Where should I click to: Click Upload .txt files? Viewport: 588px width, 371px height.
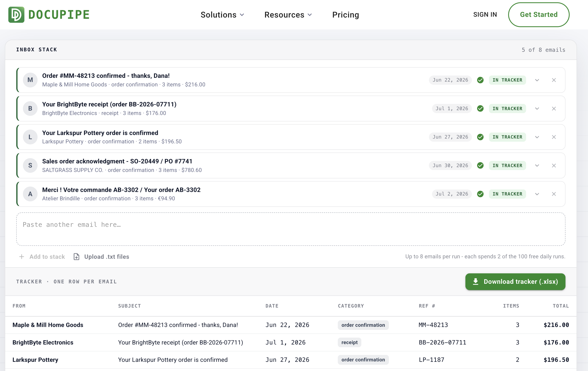101,257
